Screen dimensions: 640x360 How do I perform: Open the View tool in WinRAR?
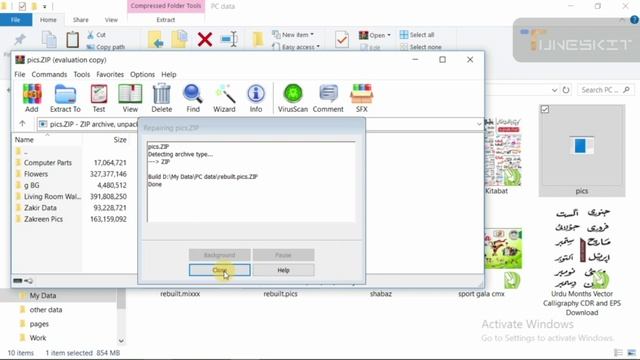[130, 98]
